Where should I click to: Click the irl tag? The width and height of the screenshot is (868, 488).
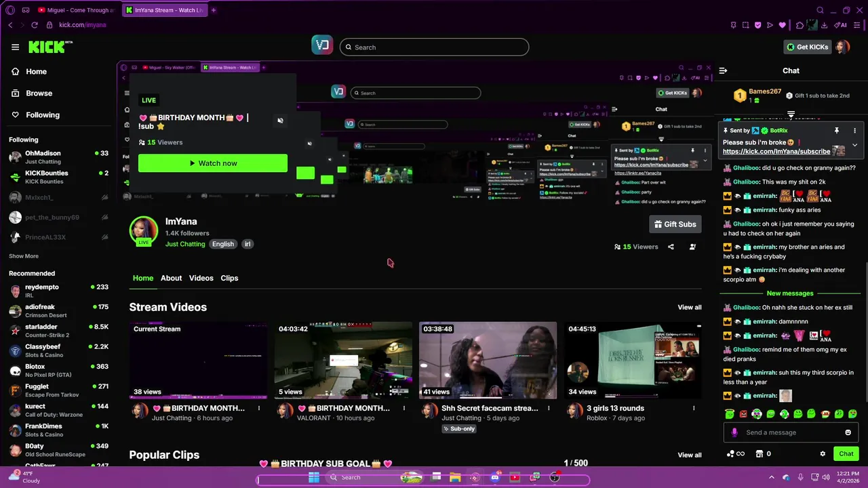tap(248, 244)
